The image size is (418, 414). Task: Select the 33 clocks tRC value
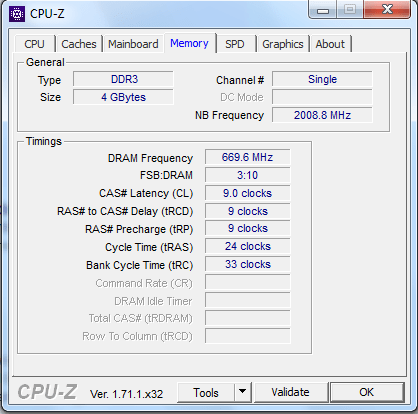[247, 265]
